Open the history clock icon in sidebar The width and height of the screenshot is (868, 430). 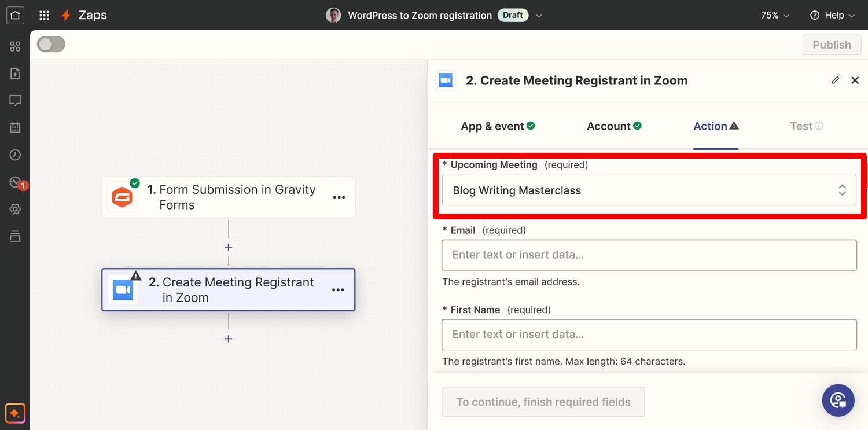point(15,155)
